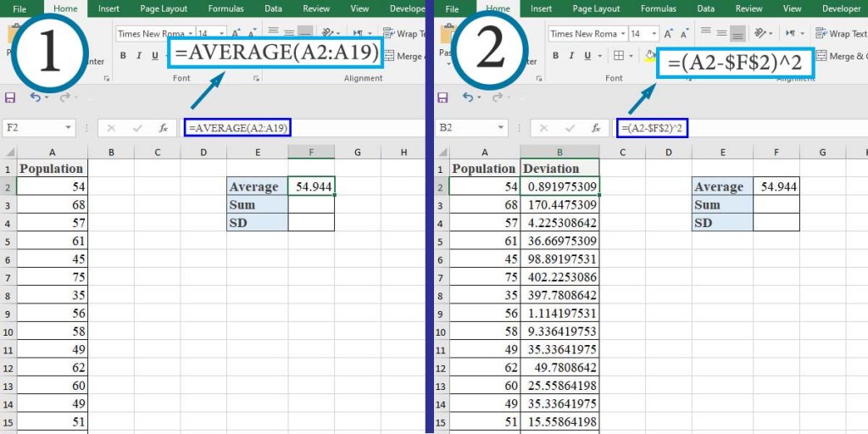Image resolution: width=868 pixels, height=434 pixels.
Task: Switch to Data tab in right window
Action: [x=706, y=8]
